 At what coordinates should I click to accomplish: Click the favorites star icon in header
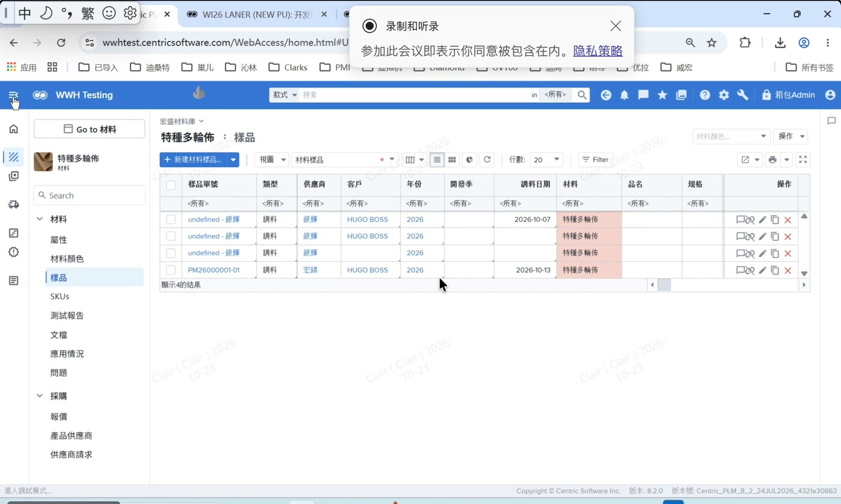coord(662,95)
